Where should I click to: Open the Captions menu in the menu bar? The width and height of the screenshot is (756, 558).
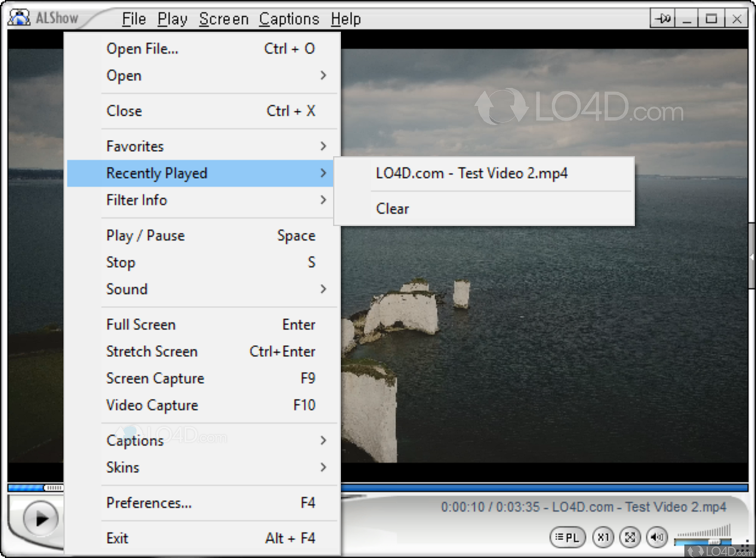coord(289,19)
